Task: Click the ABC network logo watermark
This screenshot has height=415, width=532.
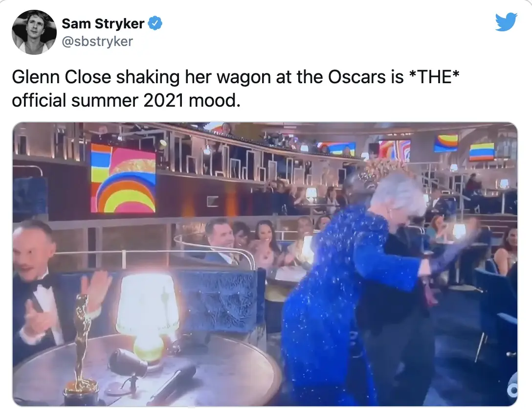Action: tap(512, 390)
